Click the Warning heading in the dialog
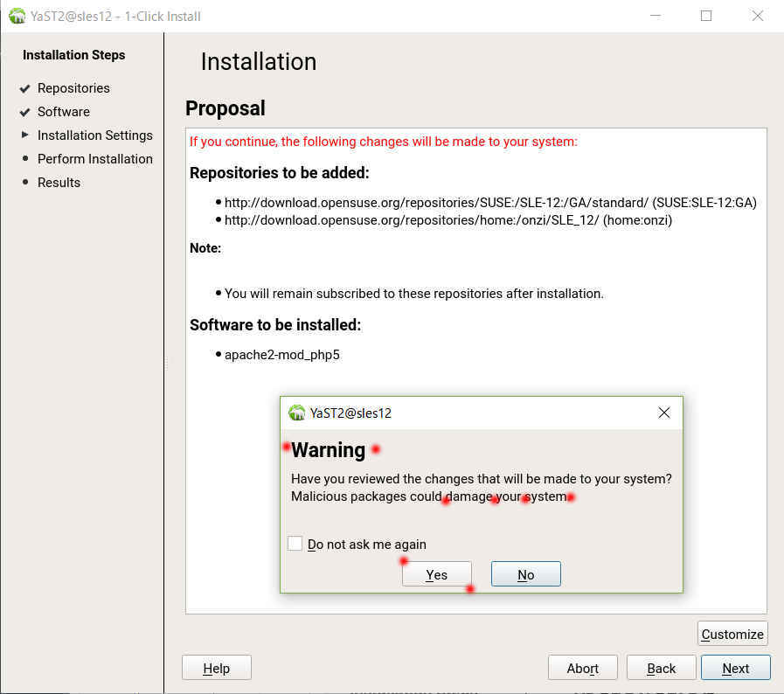 coord(328,449)
